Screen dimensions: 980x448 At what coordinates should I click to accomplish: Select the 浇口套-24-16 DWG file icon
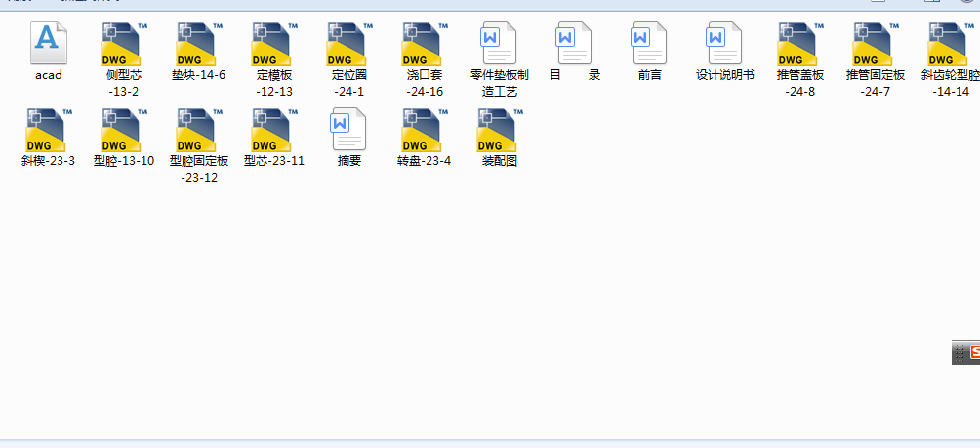[x=424, y=44]
